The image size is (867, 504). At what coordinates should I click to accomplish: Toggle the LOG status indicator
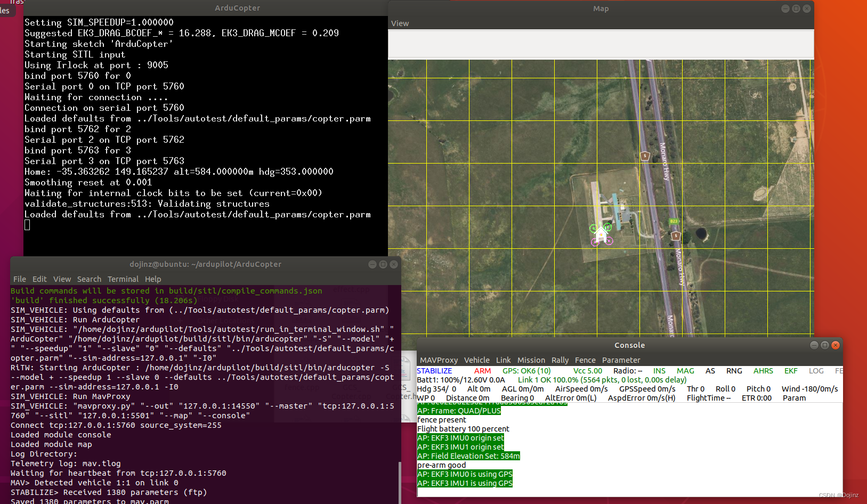pyautogui.click(x=816, y=370)
